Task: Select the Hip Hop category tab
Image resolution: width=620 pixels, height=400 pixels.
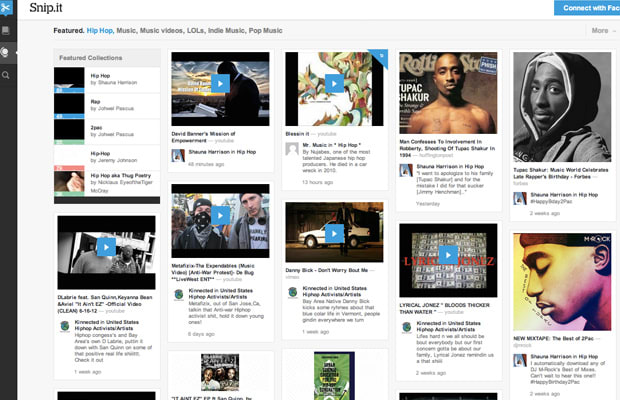Action: pos(100,30)
